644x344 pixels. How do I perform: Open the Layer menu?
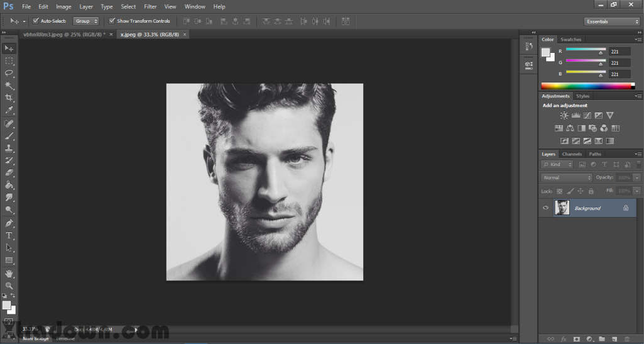click(x=86, y=6)
